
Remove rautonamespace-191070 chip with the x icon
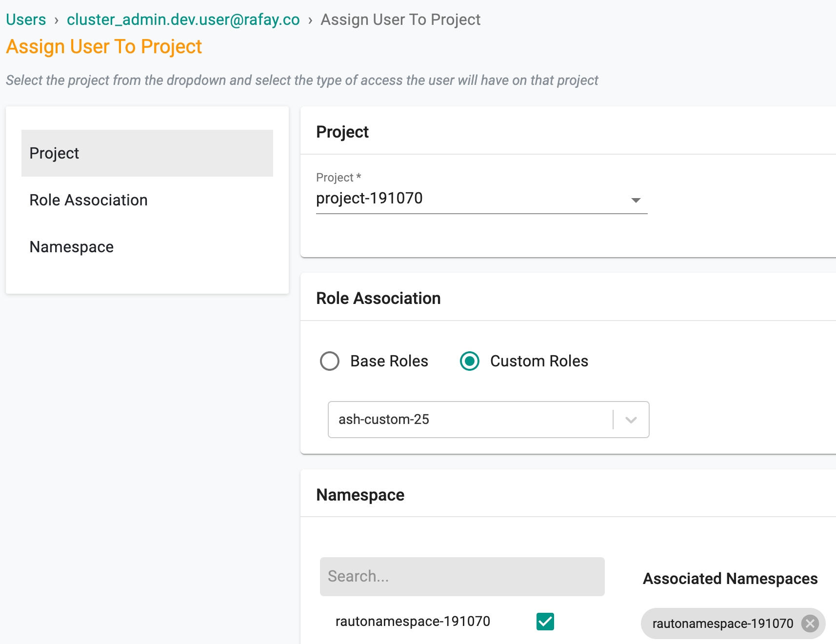(x=810, y=624)
